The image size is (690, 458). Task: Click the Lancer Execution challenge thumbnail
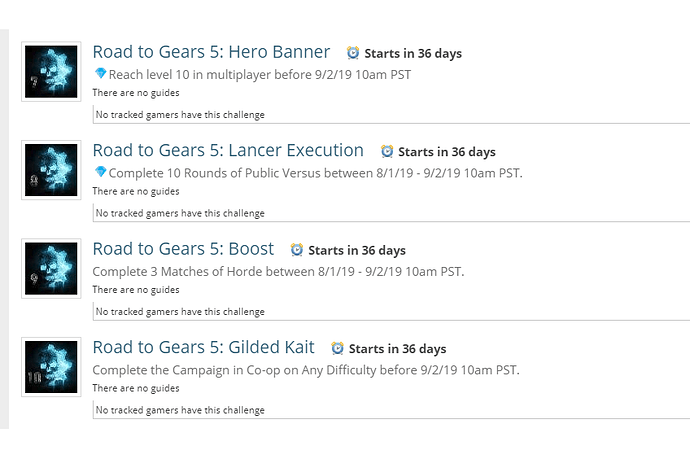(x=50, y=170)
